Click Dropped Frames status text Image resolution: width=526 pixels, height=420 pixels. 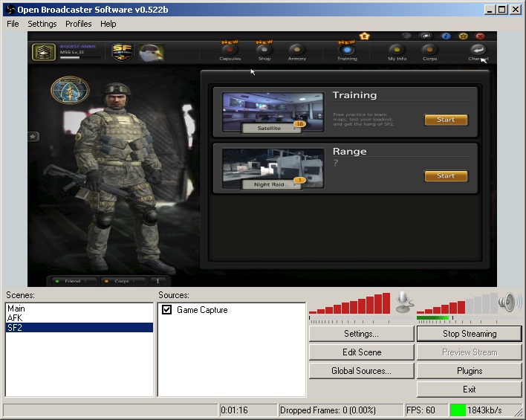coord(328,410)
